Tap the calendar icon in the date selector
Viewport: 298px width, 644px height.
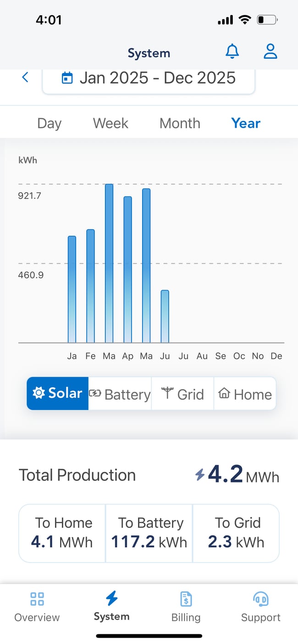67,78
